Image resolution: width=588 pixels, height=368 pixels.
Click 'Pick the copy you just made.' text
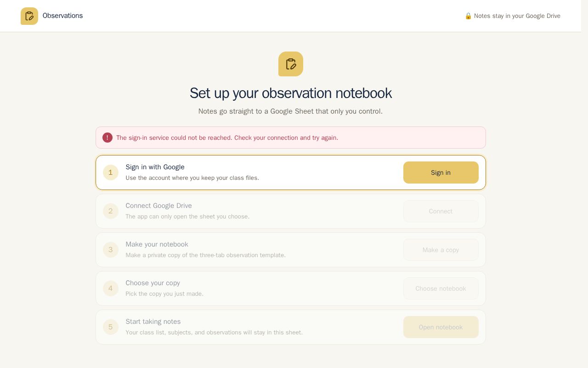pos(165,294)
